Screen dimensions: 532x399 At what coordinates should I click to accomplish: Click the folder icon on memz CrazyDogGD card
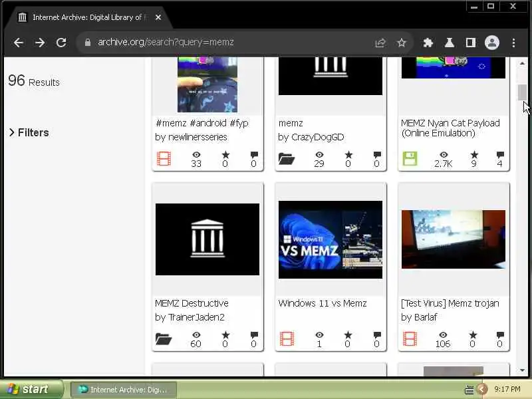coord(287,159)
